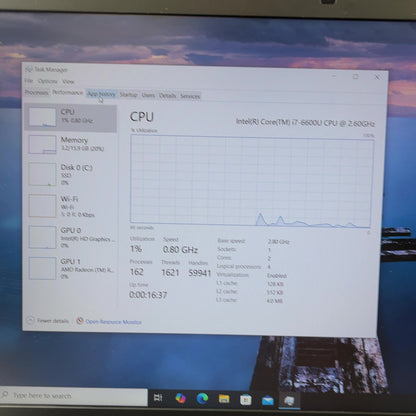Viewport: 416px width, 416px height.
Task: Open Resource Monitor link
Action: pyautogui.click(x=113, y=322)
